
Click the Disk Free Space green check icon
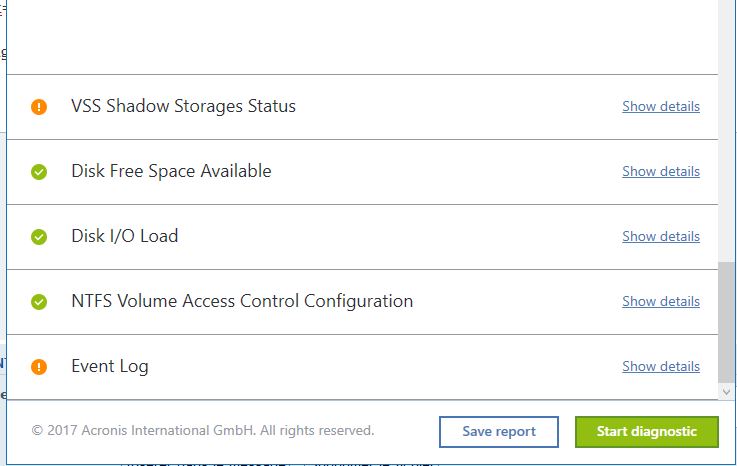[x=39, y=172]
